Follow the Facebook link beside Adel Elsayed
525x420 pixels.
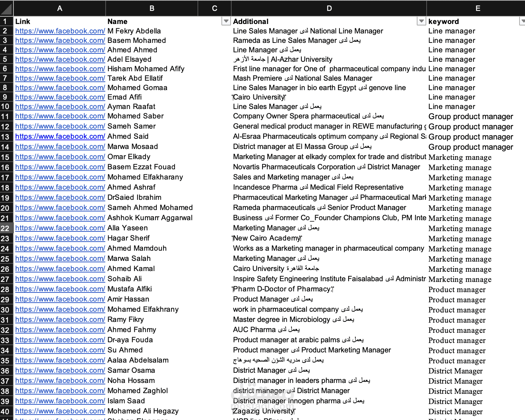pyautogui.click(x=60, y=60)
